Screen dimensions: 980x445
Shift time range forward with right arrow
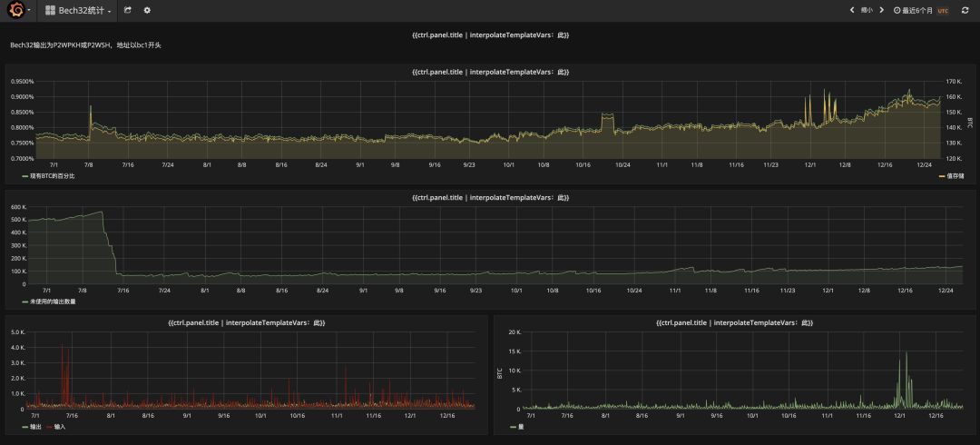(881, 10)
